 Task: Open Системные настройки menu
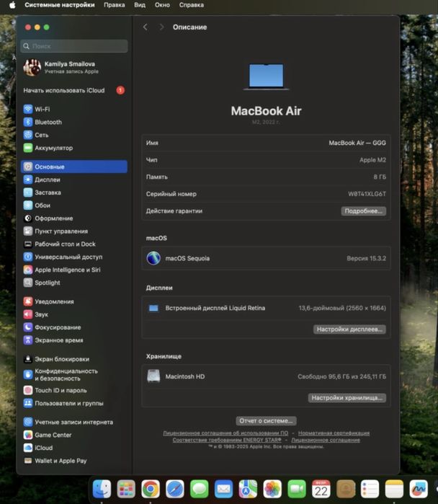point(60,5)
